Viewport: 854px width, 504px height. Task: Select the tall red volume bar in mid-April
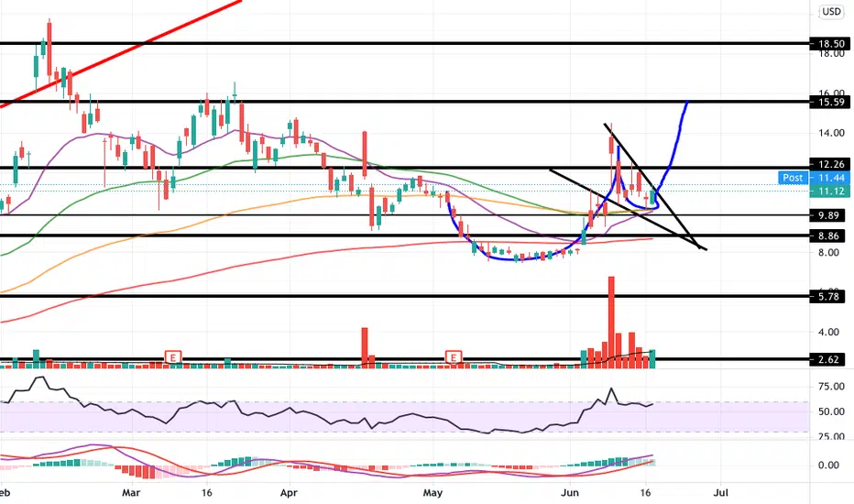click(365, 347)
